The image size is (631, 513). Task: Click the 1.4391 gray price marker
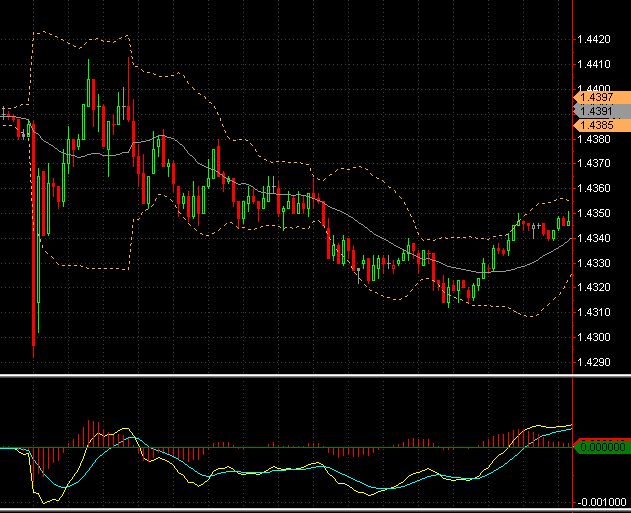[x=602, y=111]
